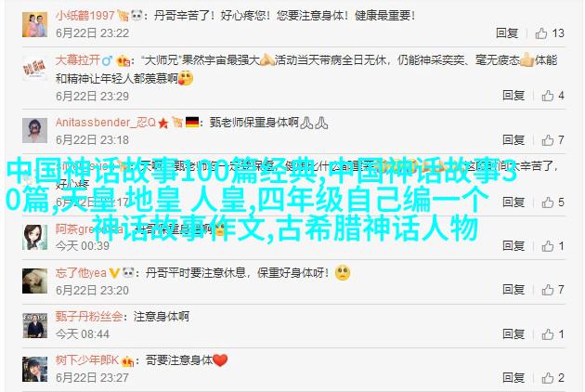Like 忘了他yea's comment
The height and width of the screenshot is (392, 585).
pos(547,290)
